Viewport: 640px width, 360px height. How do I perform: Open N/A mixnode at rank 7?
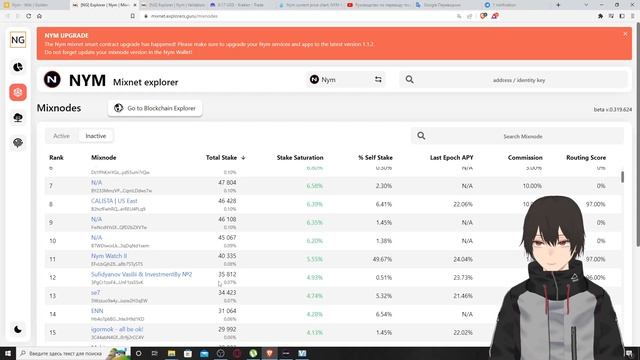[96, 182]
